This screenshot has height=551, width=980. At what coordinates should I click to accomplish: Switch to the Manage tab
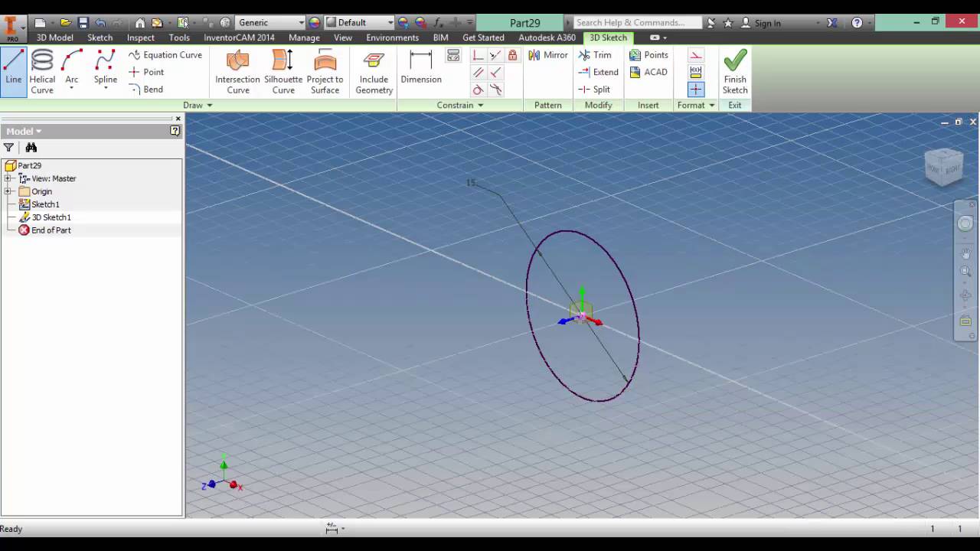[304, 37]
